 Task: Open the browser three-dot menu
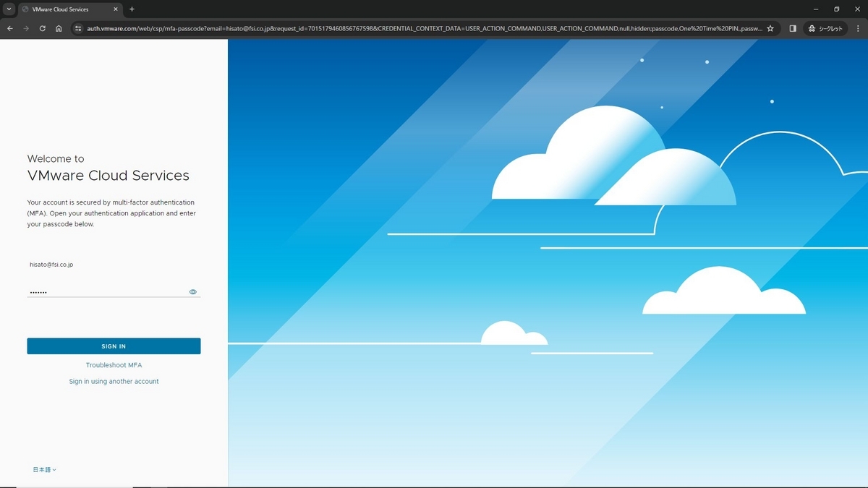click(858, 28)
